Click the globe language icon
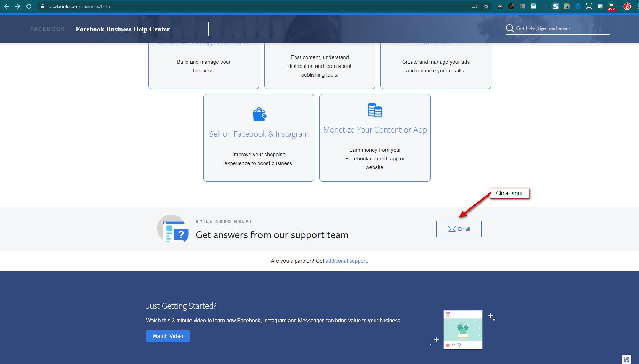The height and width of the screenshot is (364, 639). tap(626, 359)
